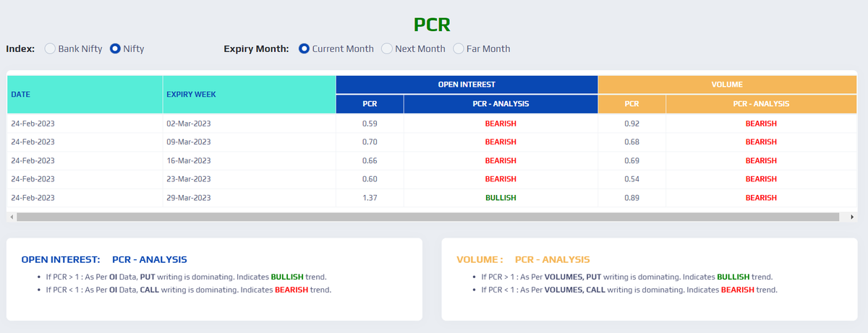868x333 pixels.
Task: Click the 0.68 volume PCR value
Action: [631, 142]
